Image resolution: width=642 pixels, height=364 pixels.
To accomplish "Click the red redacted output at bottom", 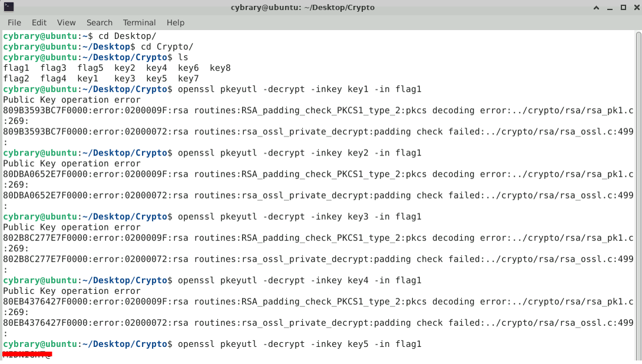I will click(27, 355).
